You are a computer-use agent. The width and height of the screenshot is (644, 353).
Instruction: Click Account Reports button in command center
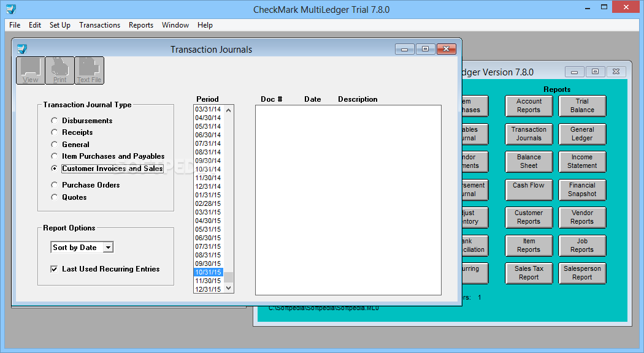click(x=529, y=106)
